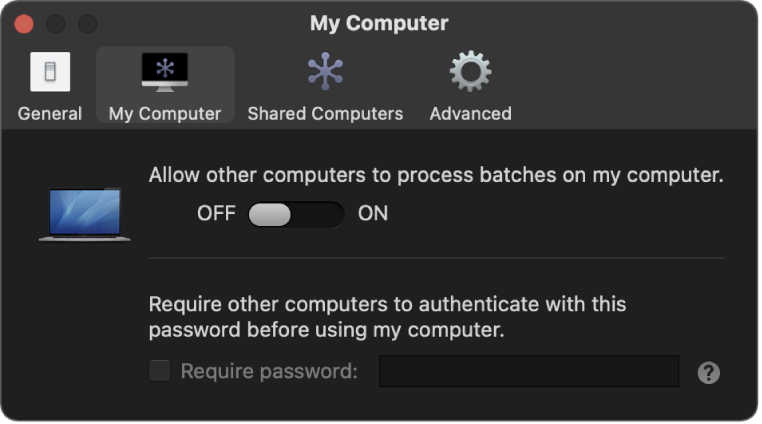762x424 pixels.
Task: Click the Require password label text
Action: [269, 372]
